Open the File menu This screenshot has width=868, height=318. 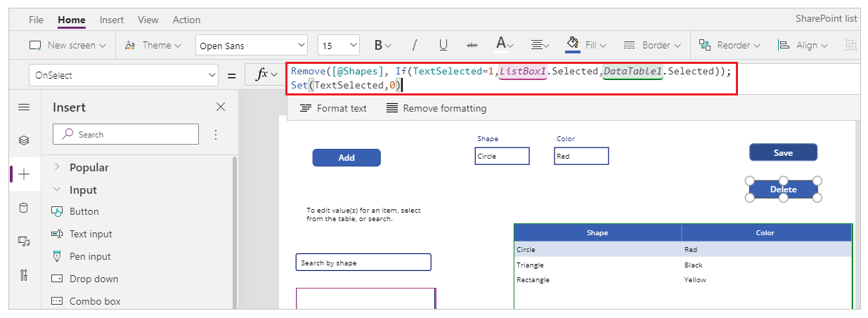point(37,20)
